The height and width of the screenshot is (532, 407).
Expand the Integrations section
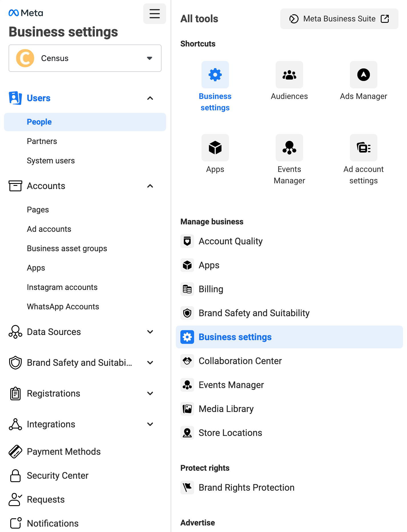pyautogui.click(x=150, y=424)
